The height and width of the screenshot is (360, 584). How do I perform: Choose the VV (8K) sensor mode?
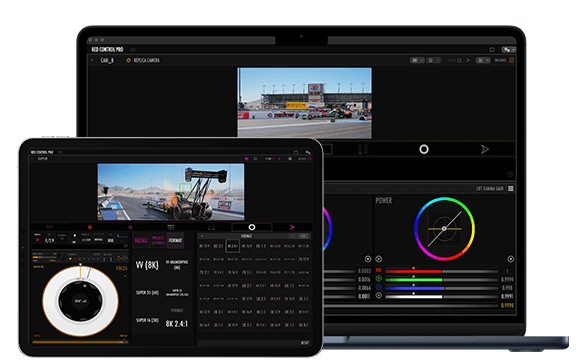click(x=147, y=265)
